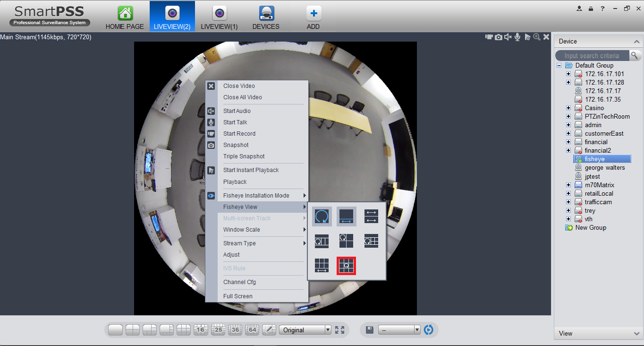Click the digital zoom magnifier icon
Image resolution: width=644 pixels, height=346 pixels.
click(x=536, y=37)
